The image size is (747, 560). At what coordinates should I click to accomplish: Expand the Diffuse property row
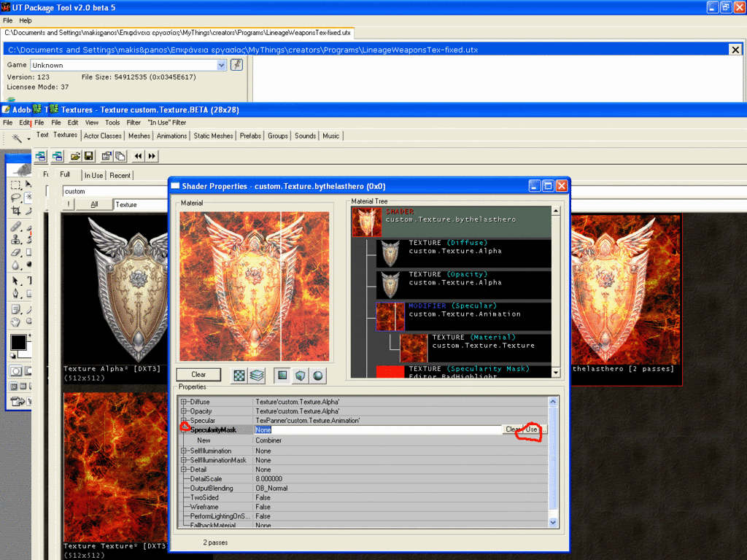(x=185, y=402)
